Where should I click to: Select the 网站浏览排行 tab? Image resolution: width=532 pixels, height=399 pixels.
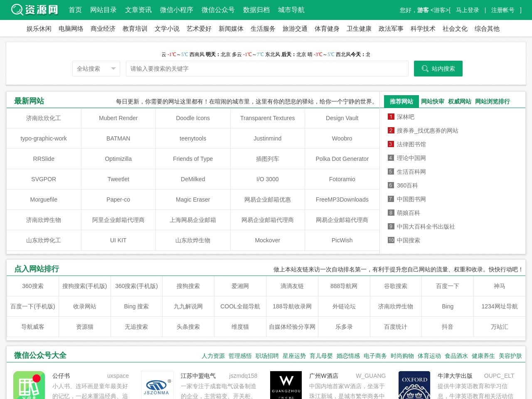pos(492,101)
